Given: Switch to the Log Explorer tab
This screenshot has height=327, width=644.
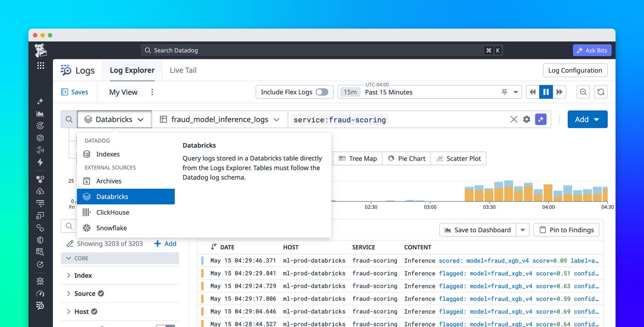Looking at the screenshot, I should tap(132, 70).
